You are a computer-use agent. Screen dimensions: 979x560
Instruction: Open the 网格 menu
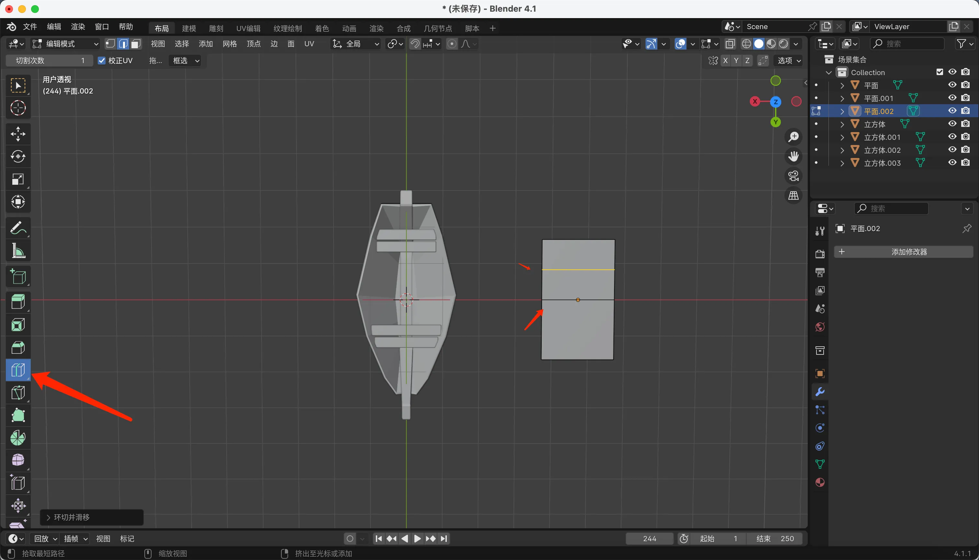pyautogui.click(x=230, y=44)
